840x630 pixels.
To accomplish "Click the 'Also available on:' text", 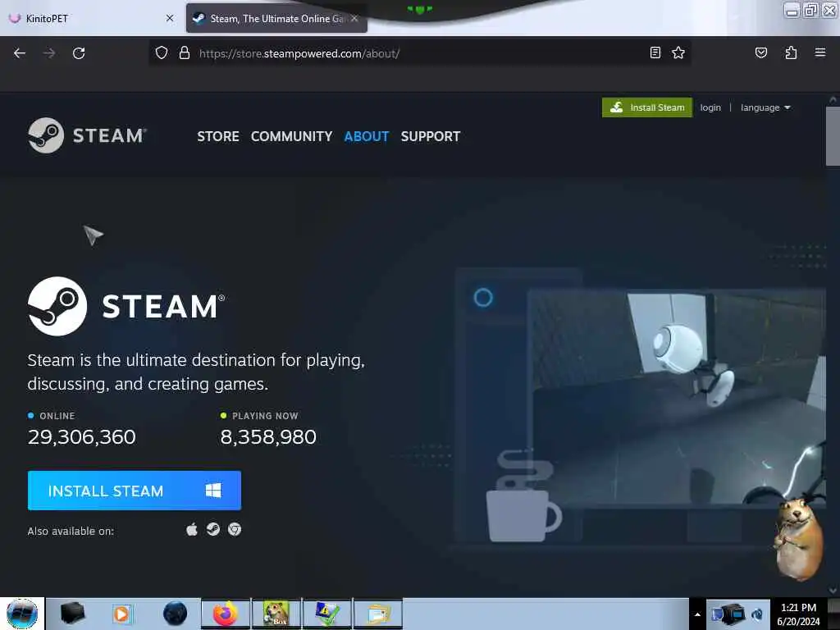I will [x=71, y=531].
